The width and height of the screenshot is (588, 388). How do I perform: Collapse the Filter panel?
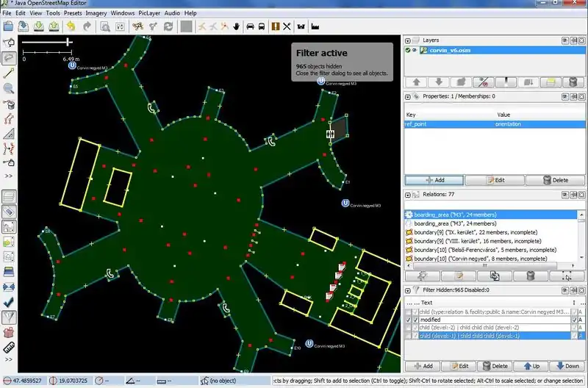[x=408, y=291]
